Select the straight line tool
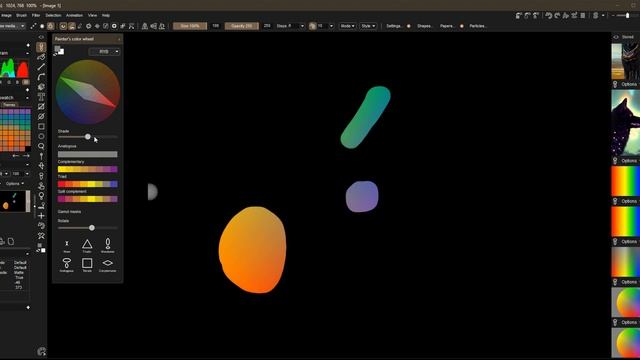 pos(41,67)
